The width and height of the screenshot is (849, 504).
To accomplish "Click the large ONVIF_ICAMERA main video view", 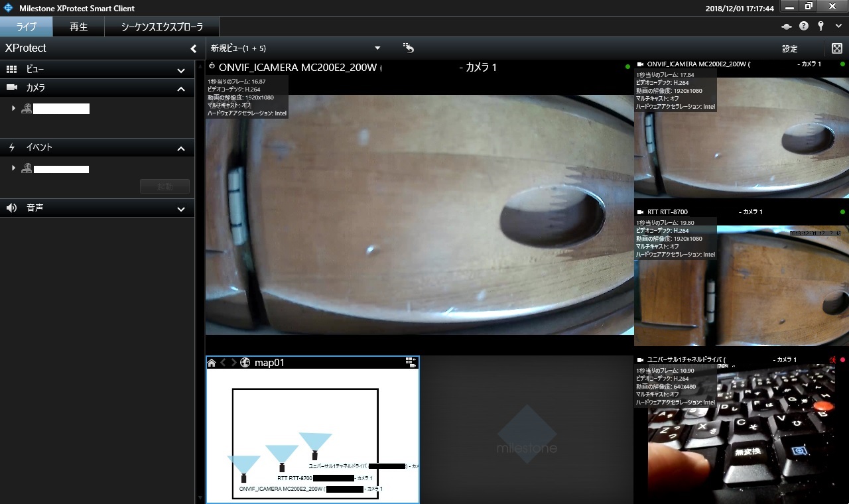I will 419,214.
